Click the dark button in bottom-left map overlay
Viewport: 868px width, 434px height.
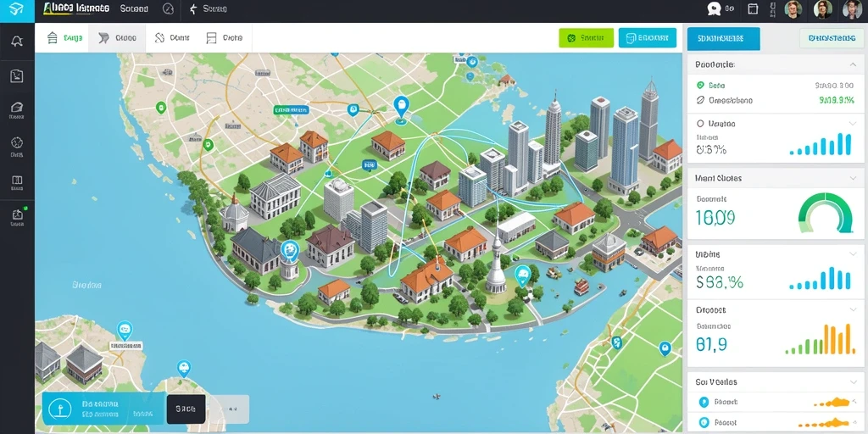click(x=186, y=409)
